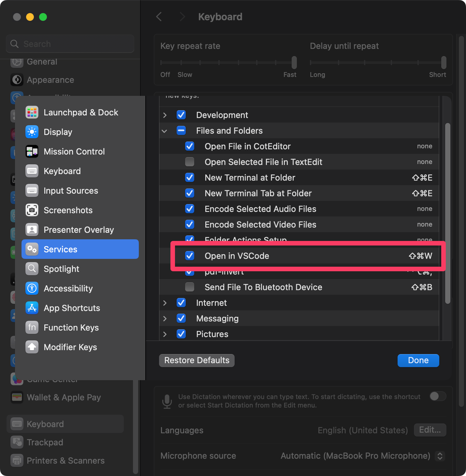Expand the Development services group
466x476 pixels.
165,115
